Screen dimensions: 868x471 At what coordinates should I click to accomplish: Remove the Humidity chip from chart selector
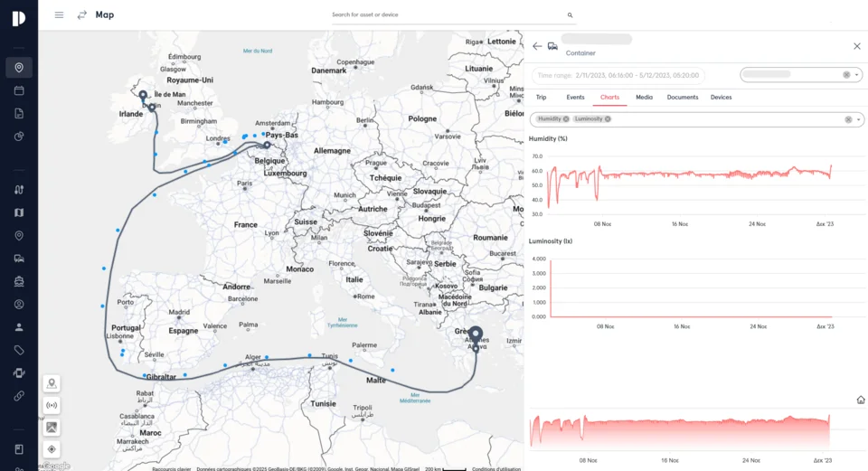(x=566, y=119)
